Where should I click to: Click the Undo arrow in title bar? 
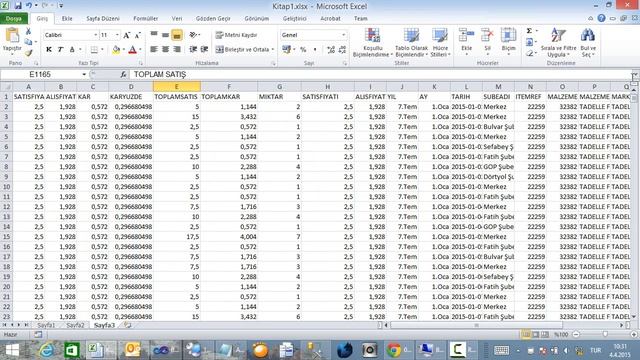pos(29,6)
